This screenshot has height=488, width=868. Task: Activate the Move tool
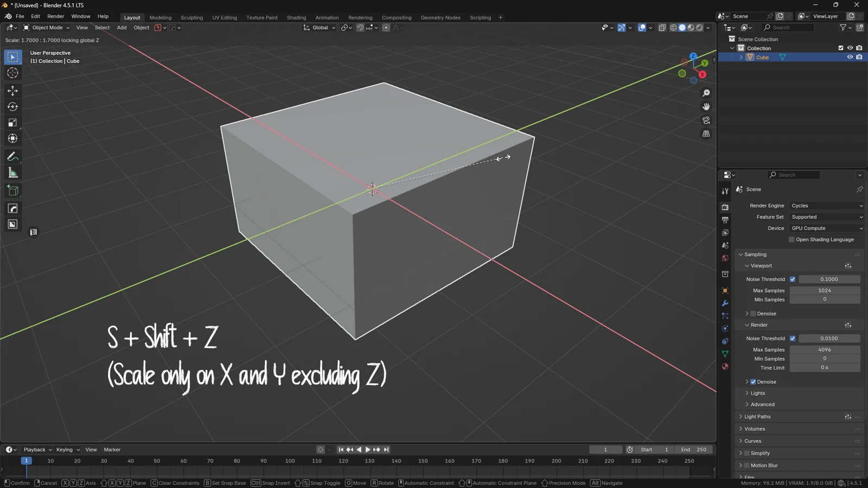point(12,91)
